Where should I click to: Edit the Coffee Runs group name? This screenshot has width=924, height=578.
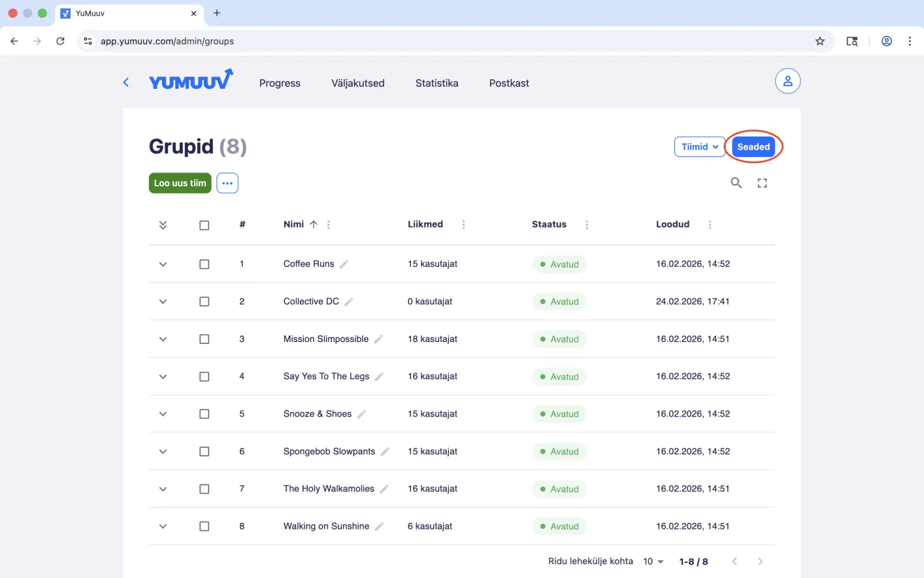click(344, 264)
